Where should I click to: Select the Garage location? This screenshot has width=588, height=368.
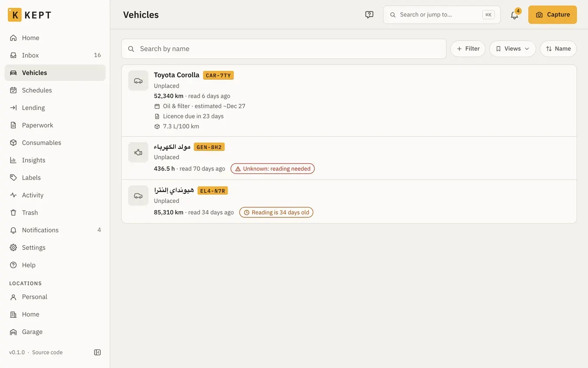pyautogui.click(x=55, y=332)
